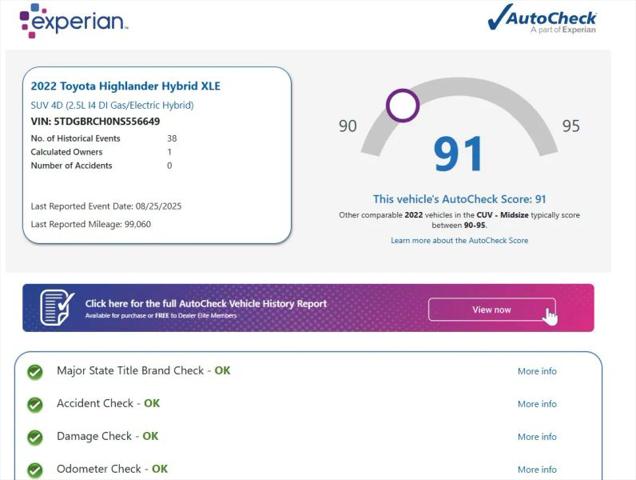The image size is (636, 480).
Task: Click the Accident Check - OK text
Action: (108, 403)
